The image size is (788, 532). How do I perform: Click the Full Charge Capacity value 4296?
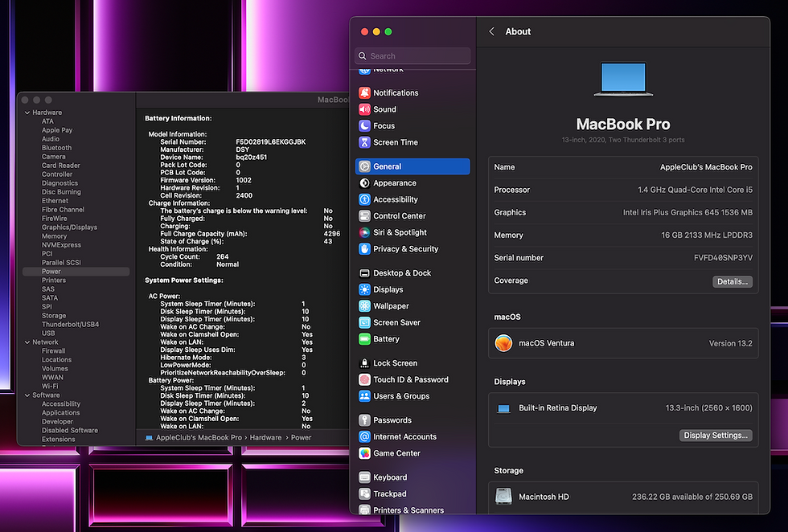tap(331, 234)
